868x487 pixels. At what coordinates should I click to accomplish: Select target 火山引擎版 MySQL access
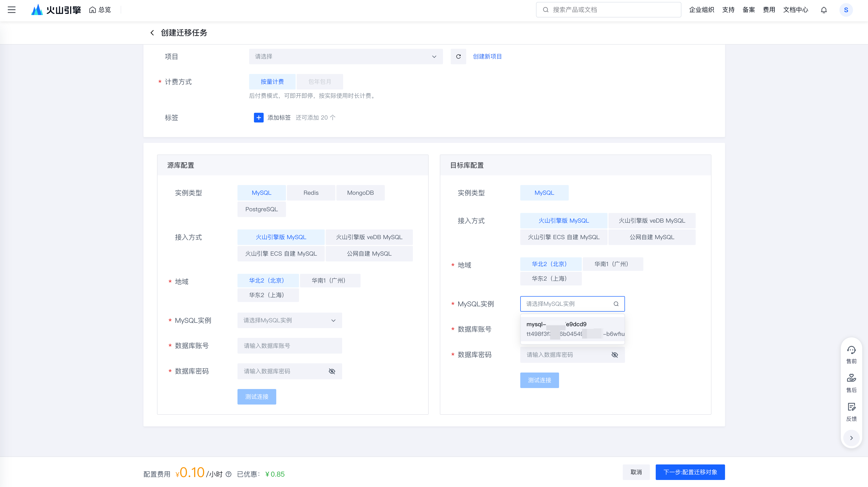click(563, 220)
